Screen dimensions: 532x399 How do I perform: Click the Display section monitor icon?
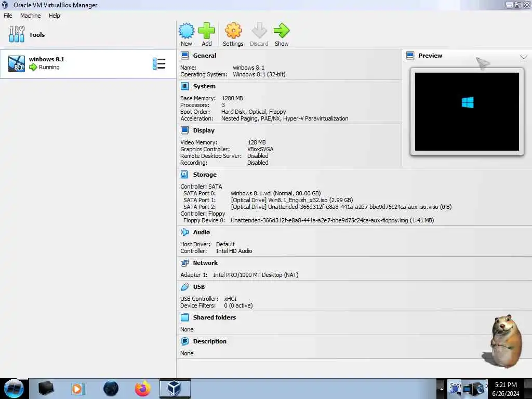coord(184,130)
